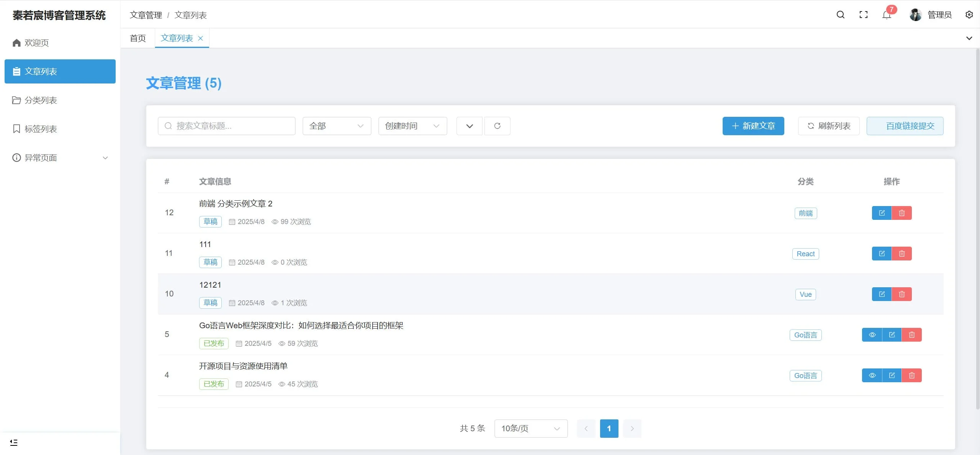The width and height of the screenshot is (980, 455).
Task: Click the edit icon for article 12
Action: [x=882, y=213]
